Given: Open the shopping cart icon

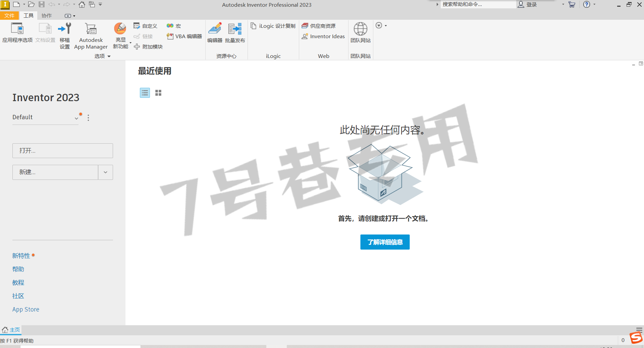Looking at the screenshot, I should pyautogui.click(x=572, y=4).
